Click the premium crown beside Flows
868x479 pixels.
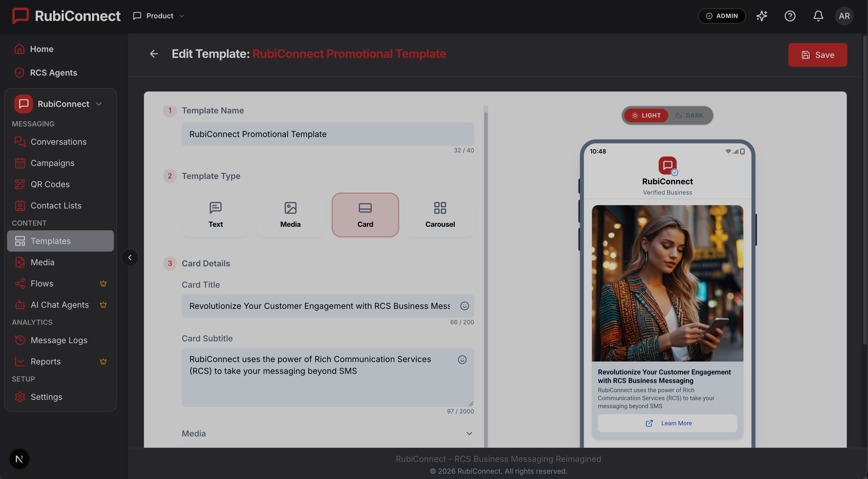(x=103, y=283)
